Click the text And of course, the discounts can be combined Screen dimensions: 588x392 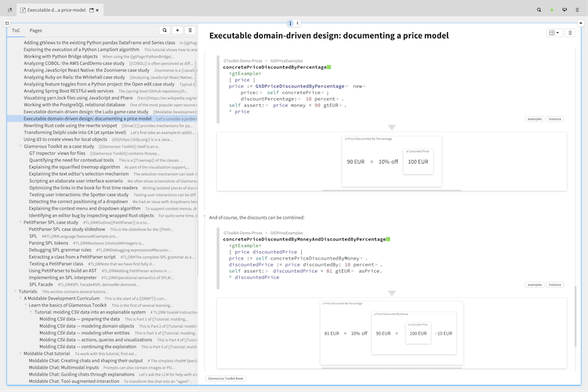[x=257, y=218]
